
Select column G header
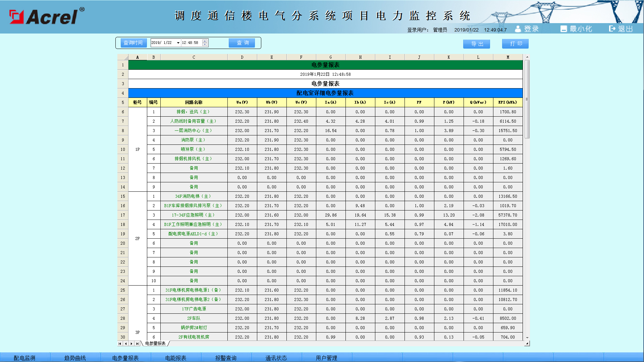pyautogui.click(x=331, y=57)
